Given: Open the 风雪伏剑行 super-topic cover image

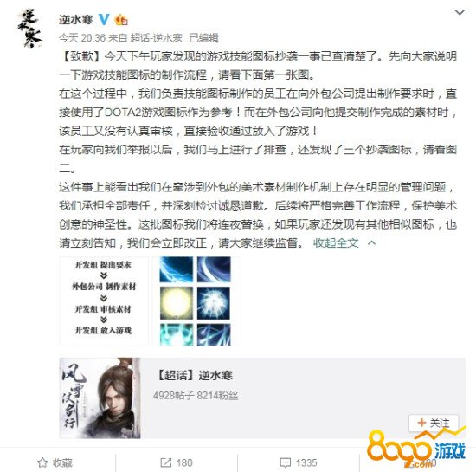Looking at the screenshot, I should pos(100,398).
